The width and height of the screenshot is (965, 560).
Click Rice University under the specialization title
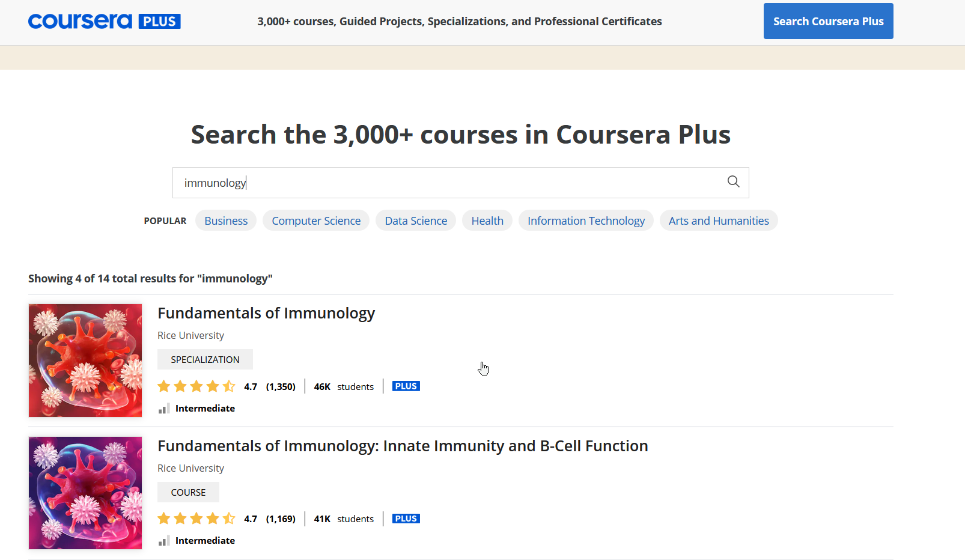coord(190,335)
